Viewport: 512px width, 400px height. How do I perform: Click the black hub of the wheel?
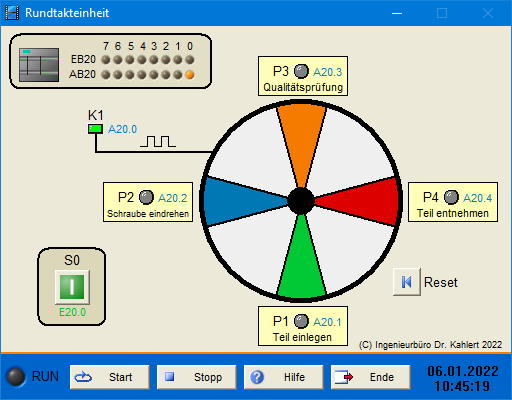pos(301,201)
